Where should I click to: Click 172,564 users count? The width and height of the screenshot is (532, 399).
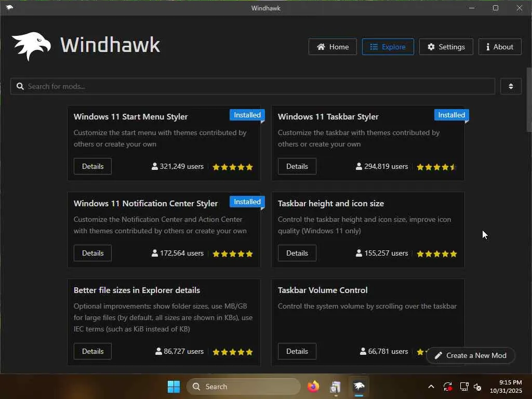(x=178, y=254)
